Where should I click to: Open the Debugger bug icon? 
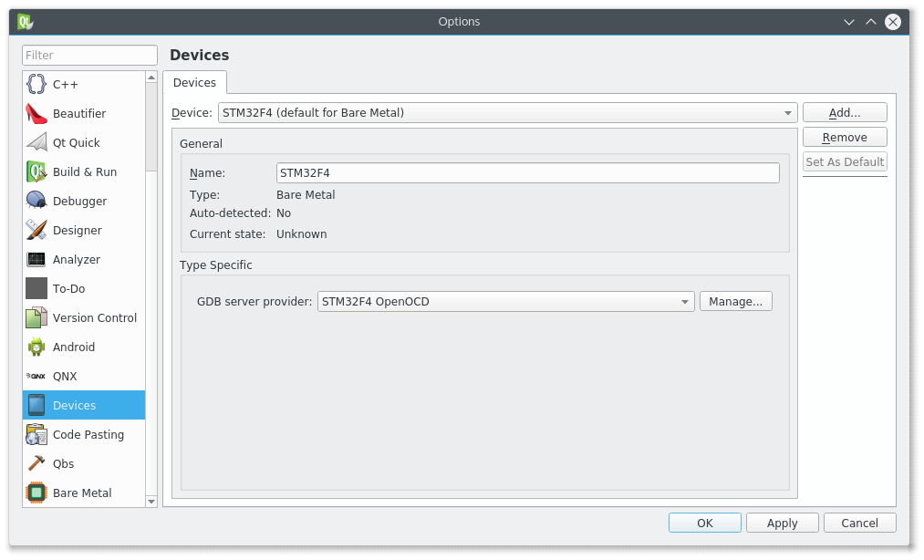(36, 201)
